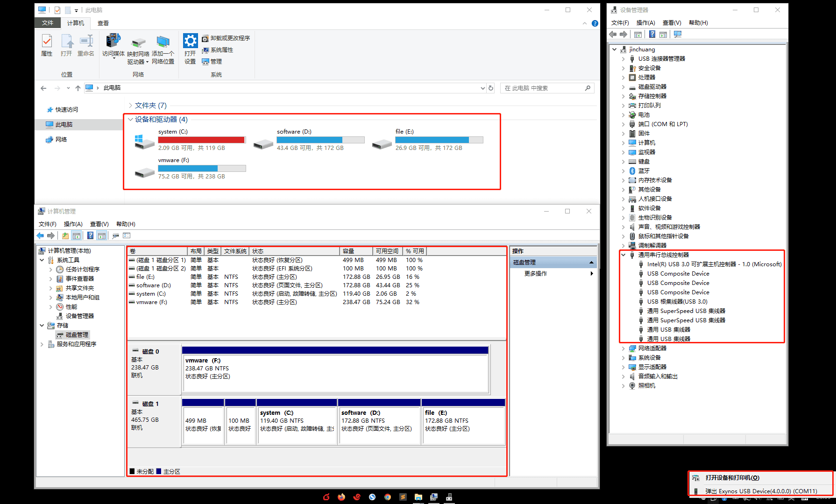Image resolution: width=836 pixels, height=504 pixels.
Task: Collapse the Explorer ribbon with the chevron
Action: [585, 23]
